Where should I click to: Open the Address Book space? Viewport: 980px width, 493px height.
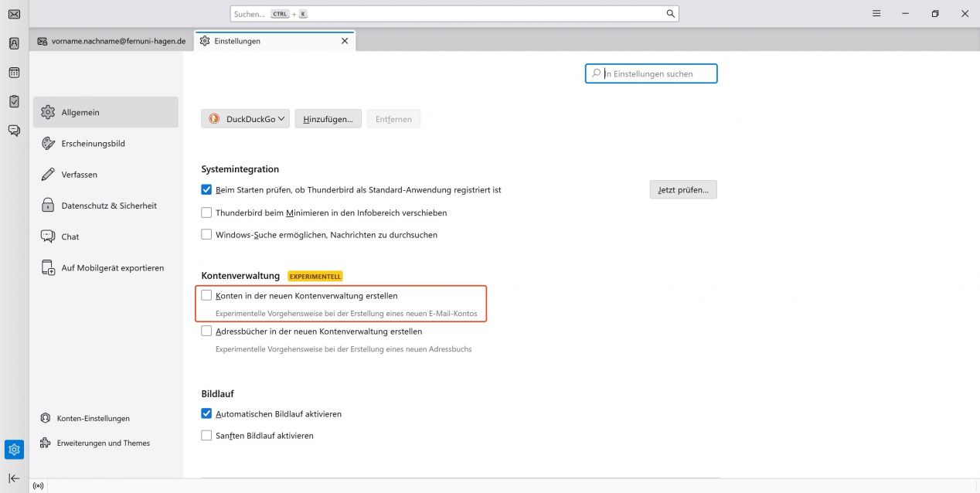pyautogui.click(x=13, y=42)
